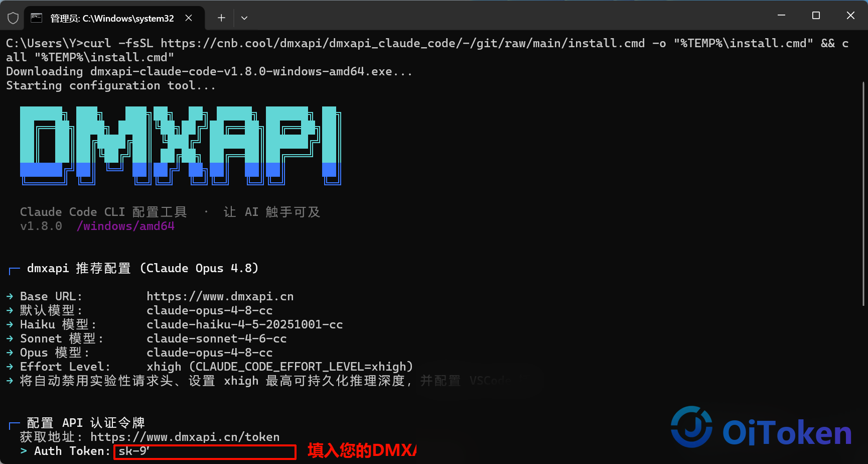Click the 配置 API 认证令牌 heading

tap(86, 423)
